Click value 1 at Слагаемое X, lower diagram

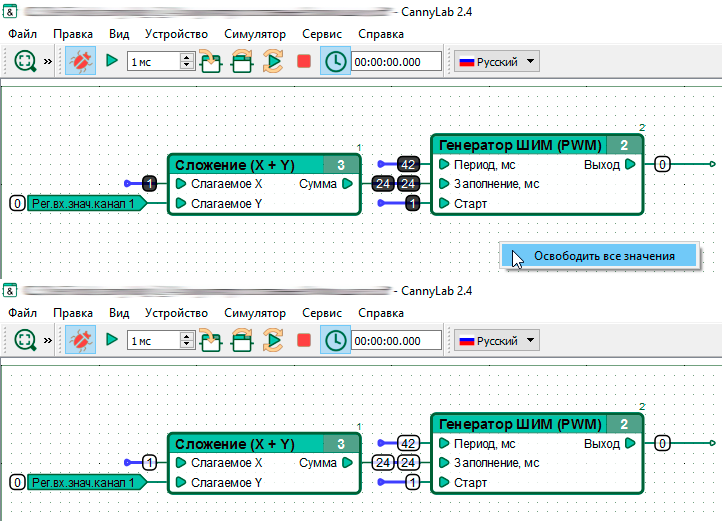(150, 462)
